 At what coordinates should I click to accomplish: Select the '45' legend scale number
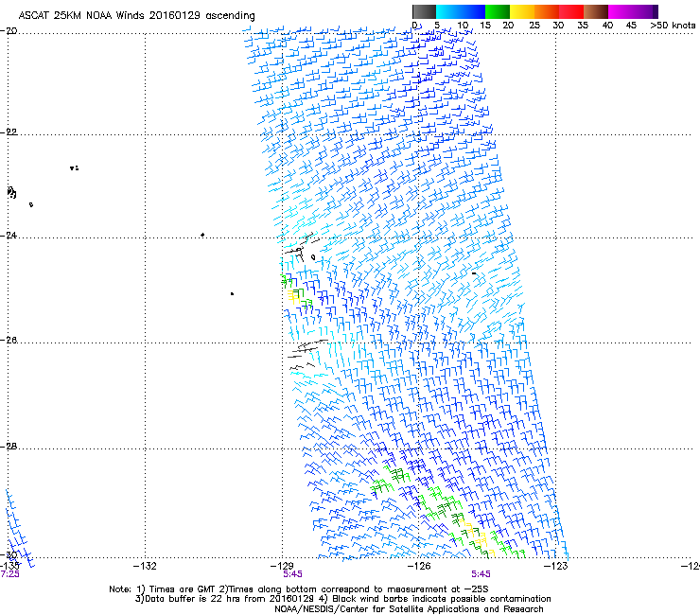click(631, 26)
